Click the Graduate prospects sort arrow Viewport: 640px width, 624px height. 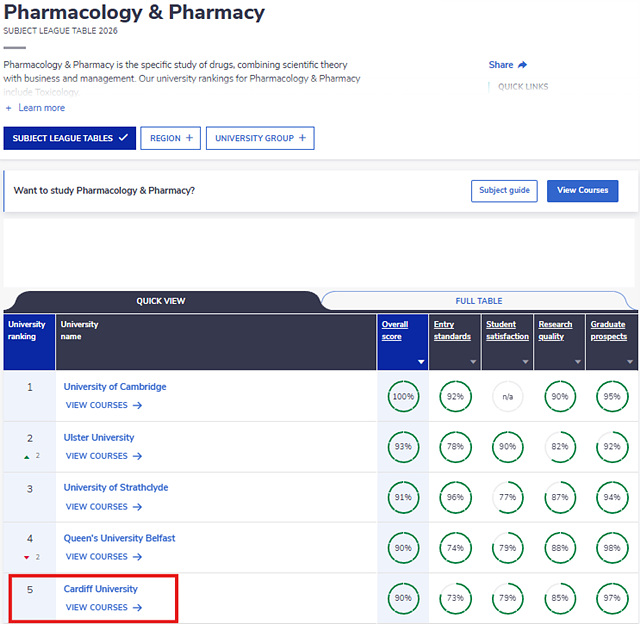click(630, 362)
